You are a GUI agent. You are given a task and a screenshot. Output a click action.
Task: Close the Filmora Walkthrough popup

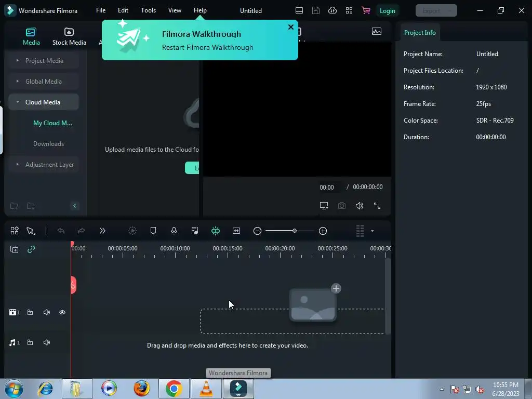click(291, 27)
